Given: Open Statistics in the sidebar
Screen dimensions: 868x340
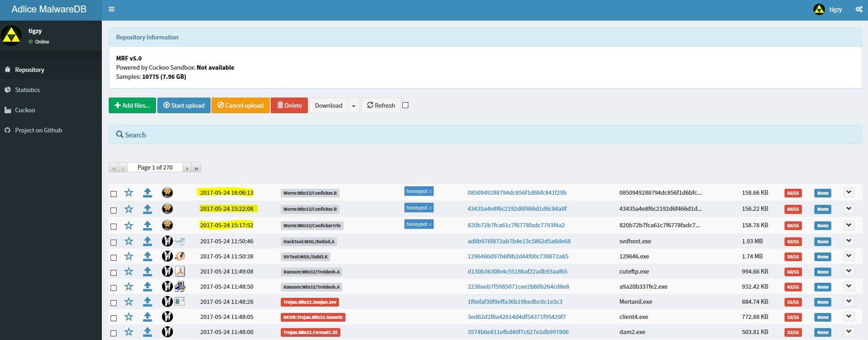Looking at the screenshot, I should (x=27, y=90).
